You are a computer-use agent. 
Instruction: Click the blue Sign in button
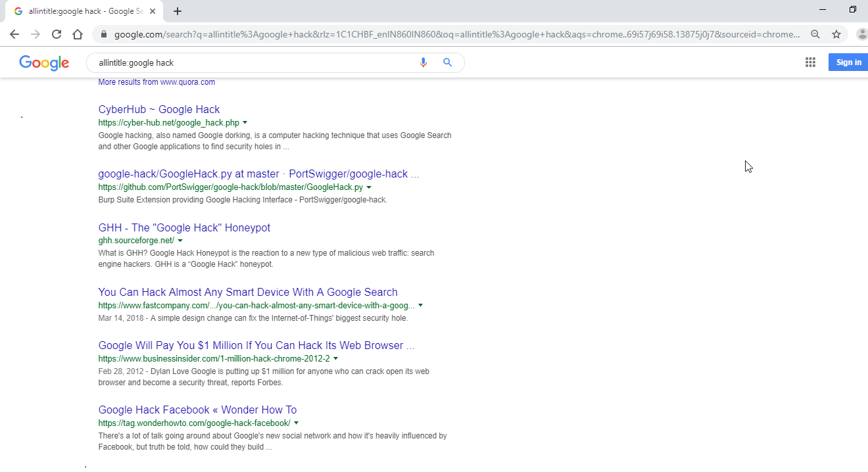click(848, 62)
